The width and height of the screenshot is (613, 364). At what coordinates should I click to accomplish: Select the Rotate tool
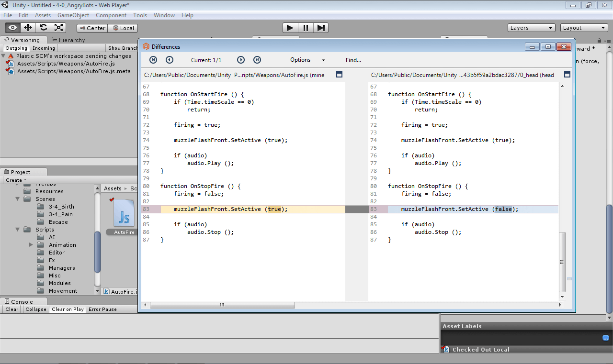[x=43, y=27]
